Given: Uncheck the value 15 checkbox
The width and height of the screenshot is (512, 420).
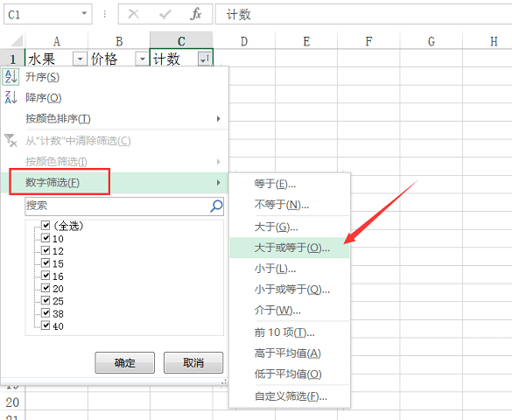Looking at the screenshot, I should tap(46, 263).
